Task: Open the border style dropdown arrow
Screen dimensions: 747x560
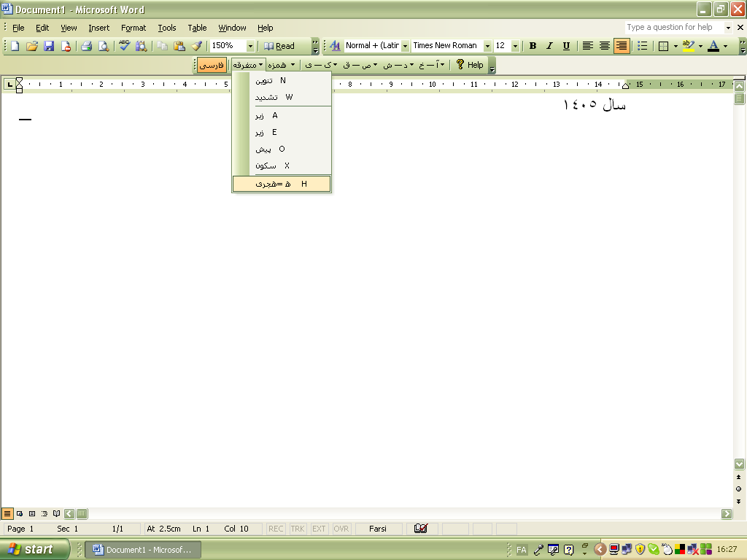Action: pyautogui.click(x=676, y=46)
